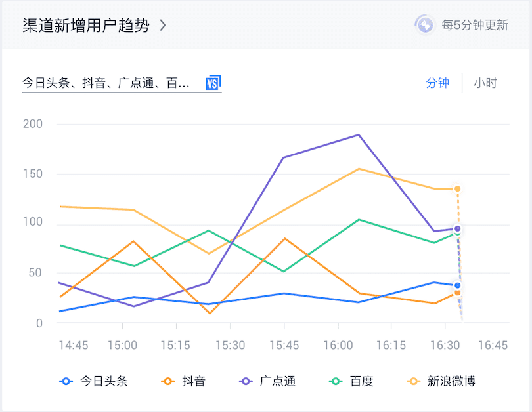The image size is (532, 412).
Task: Click the 百度 green legend marker
Action: click(336, 381)
